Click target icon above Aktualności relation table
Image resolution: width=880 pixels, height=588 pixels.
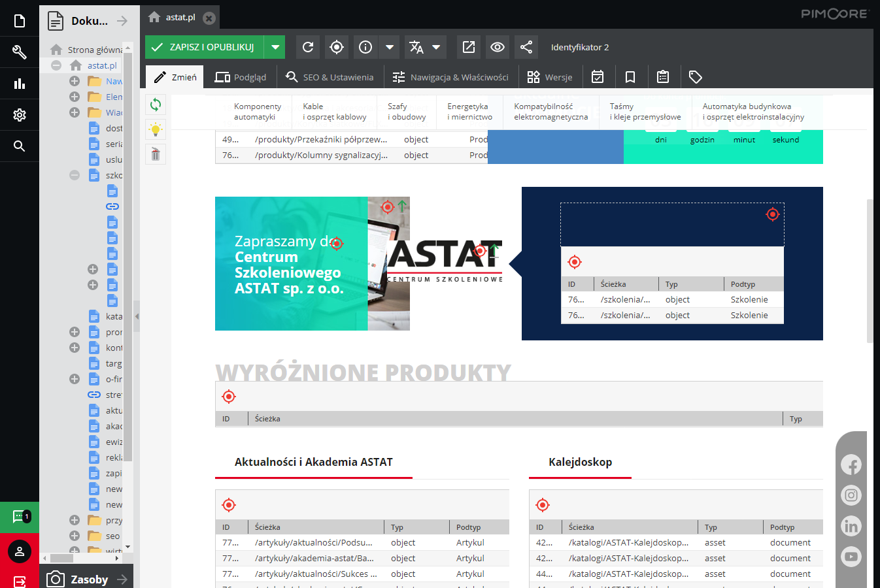click(229, 505)
